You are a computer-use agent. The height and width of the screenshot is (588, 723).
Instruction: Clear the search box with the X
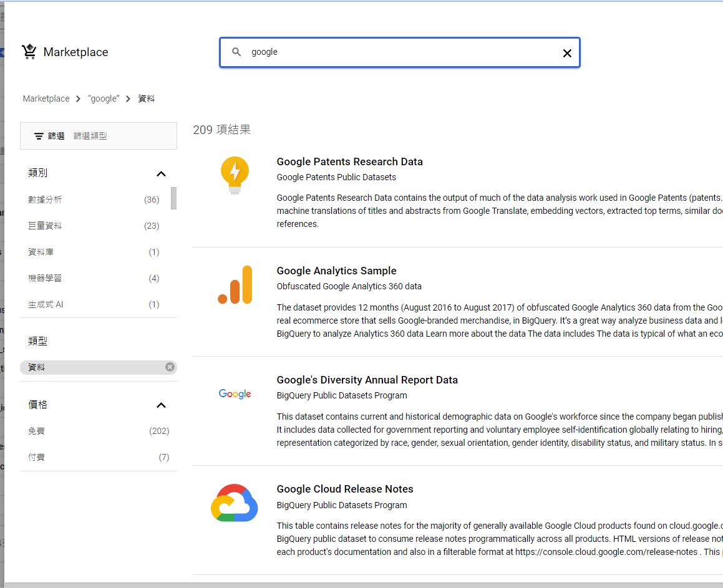(567, 54)
